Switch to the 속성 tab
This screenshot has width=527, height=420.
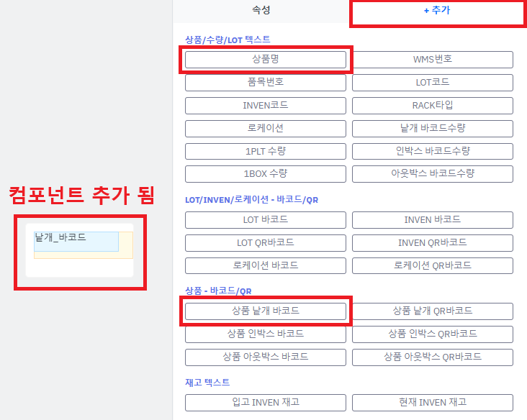click(x=261, y=12)
